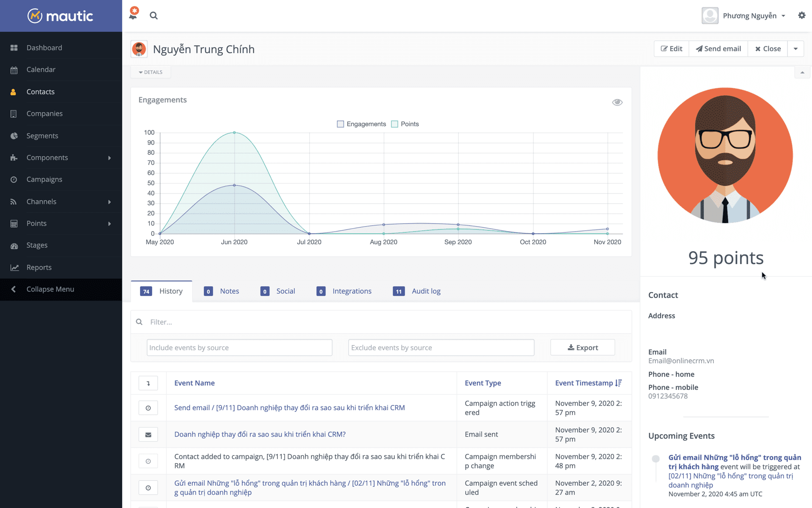Toggle the Points legend checkbox
The height and width of the screenshot is (508, 812).
(395, 124)
